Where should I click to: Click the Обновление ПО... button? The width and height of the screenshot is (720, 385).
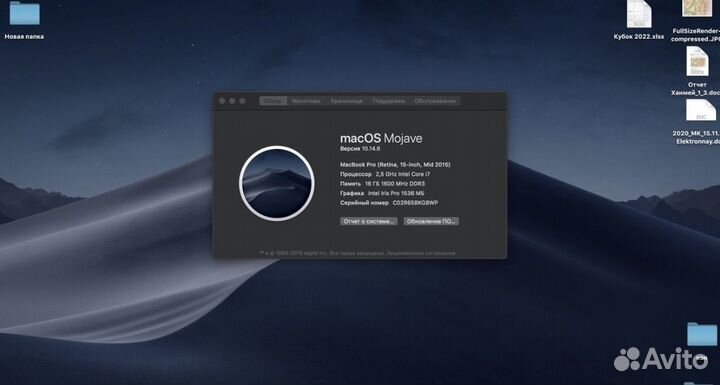click(431, 221)
